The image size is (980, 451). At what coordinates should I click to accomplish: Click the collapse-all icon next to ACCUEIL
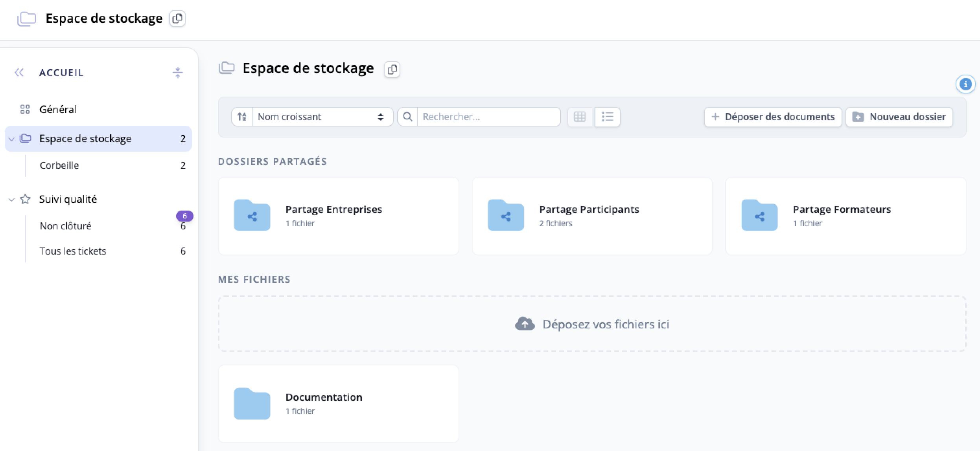178,72
